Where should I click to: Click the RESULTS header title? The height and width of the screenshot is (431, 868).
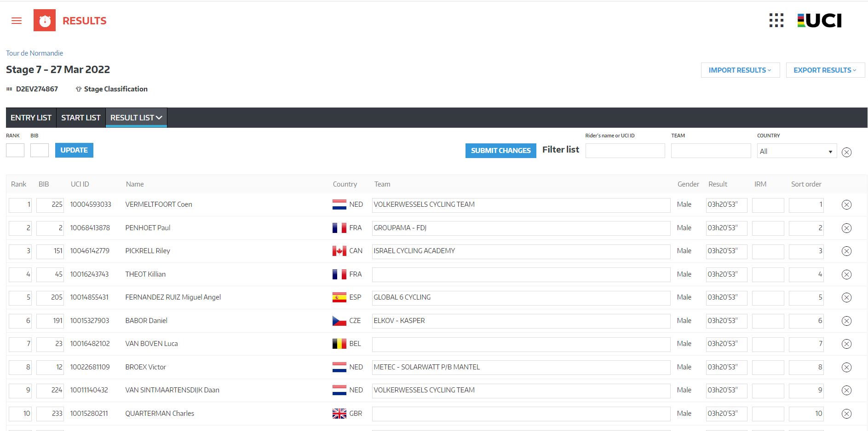point(84,21)
